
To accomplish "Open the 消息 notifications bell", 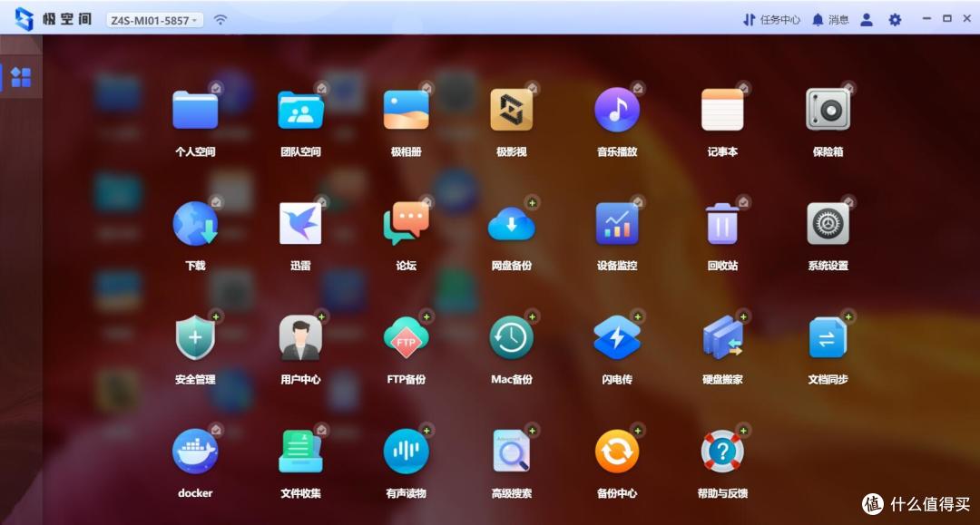I will (830, 20).
